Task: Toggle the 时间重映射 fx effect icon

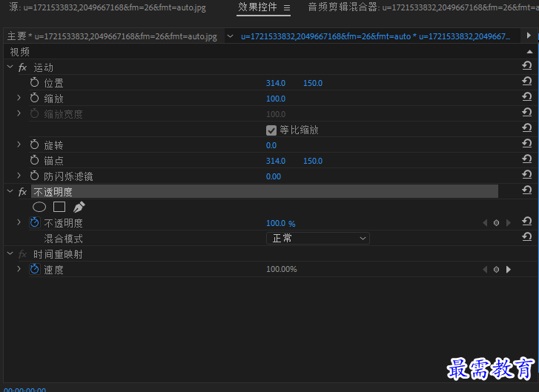Action: point(23,254)
